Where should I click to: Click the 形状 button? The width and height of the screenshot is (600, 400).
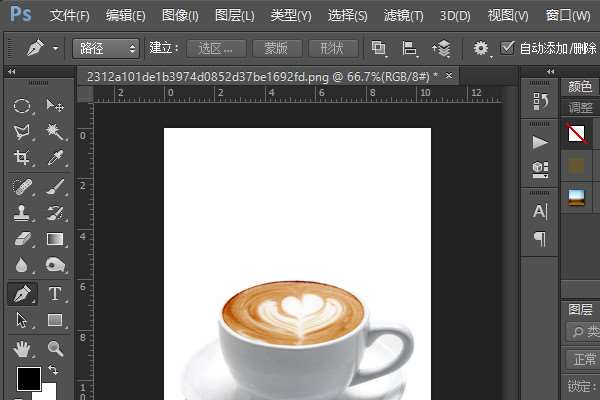point(333,49)
